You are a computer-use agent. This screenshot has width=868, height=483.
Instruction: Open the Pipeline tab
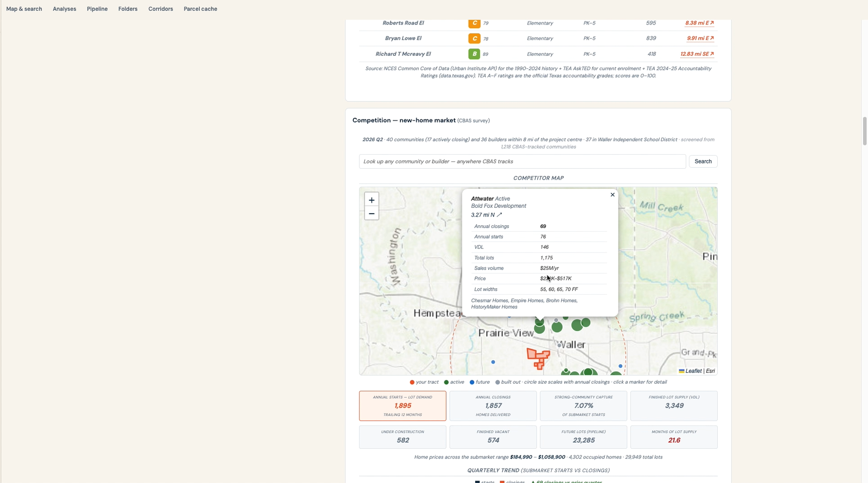pos(97,9)
